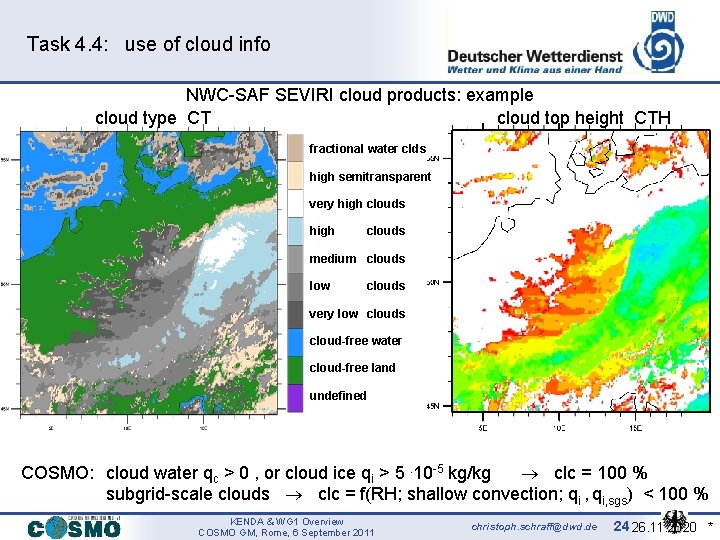Click 'Wetter und Klima aus einer Hand' slogan
This screenshot has height=540, width=720.
click(x=534, y=70)
